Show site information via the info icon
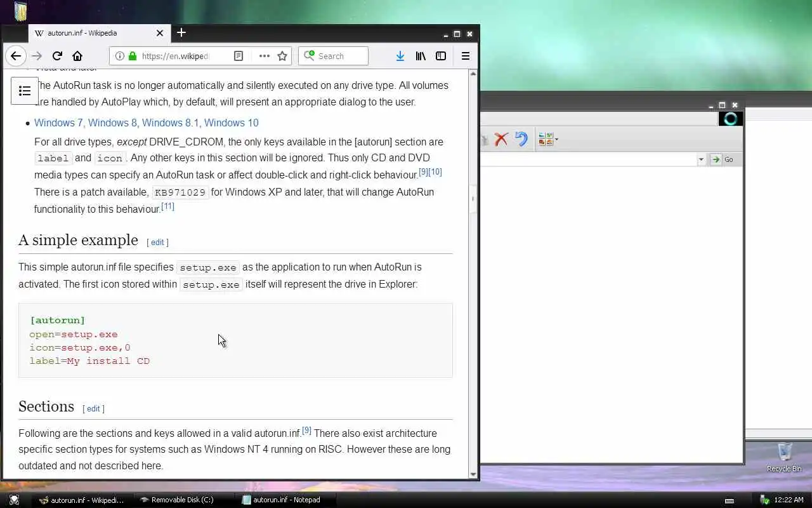 click(x=119, y=56)
